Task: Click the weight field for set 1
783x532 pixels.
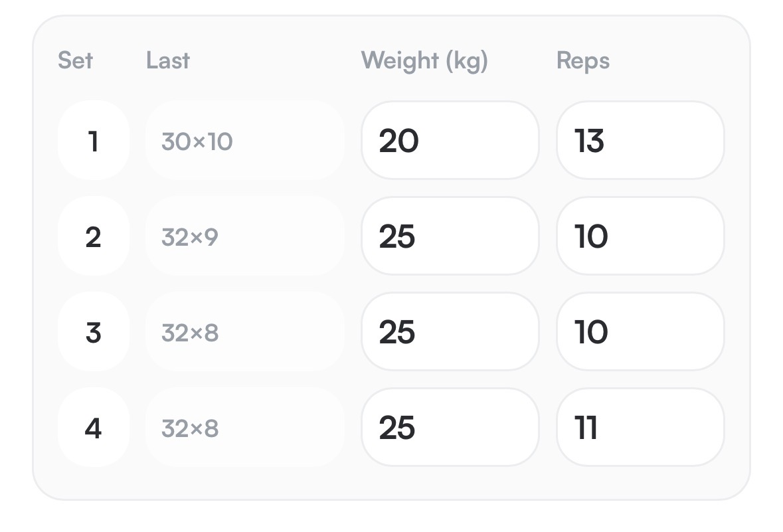Action: [x=450, y=140]
